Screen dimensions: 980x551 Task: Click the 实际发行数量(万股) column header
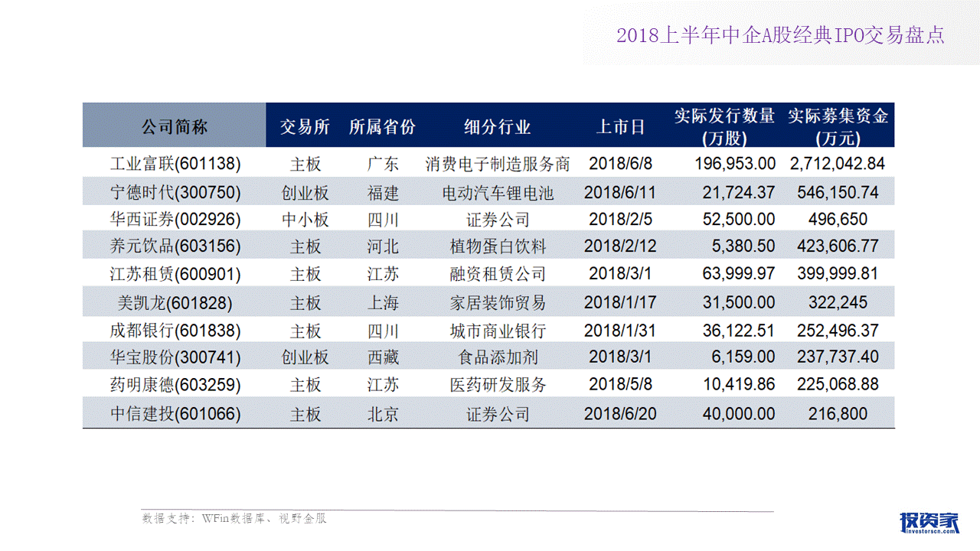click(x=724, y=126)
